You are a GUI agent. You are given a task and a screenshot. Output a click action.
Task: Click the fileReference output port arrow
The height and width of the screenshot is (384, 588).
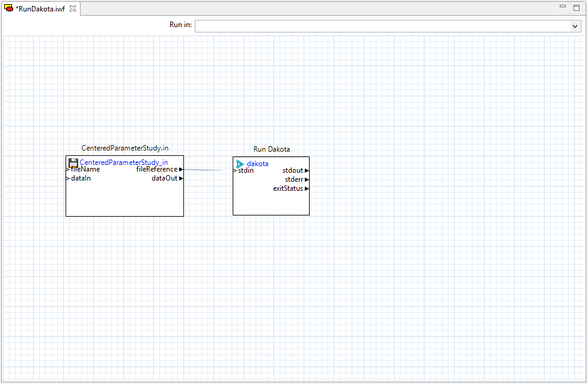pyautogui.click(x=181, y=169)
